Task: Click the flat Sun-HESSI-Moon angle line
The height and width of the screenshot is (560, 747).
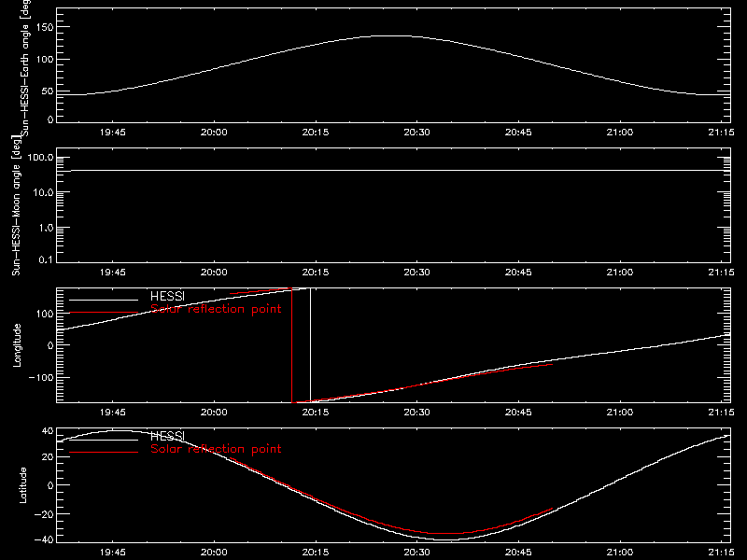Action: [x=393, y=171]
